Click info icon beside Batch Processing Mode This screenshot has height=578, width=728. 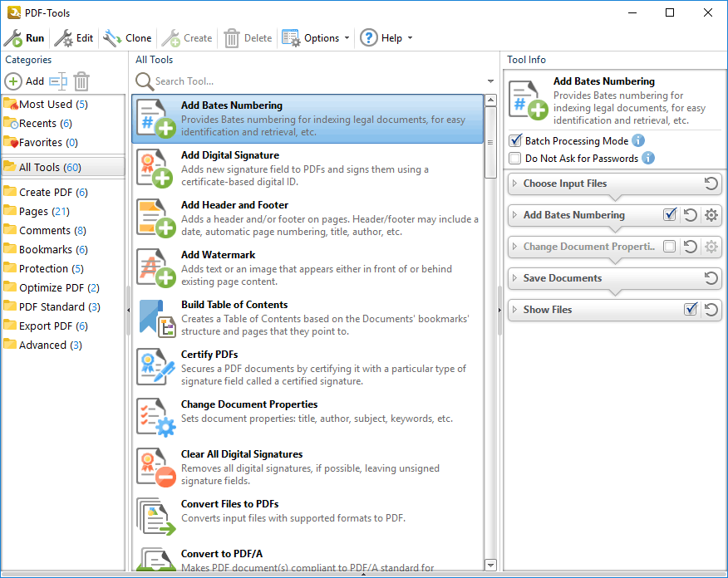click(x=638, y=140)
